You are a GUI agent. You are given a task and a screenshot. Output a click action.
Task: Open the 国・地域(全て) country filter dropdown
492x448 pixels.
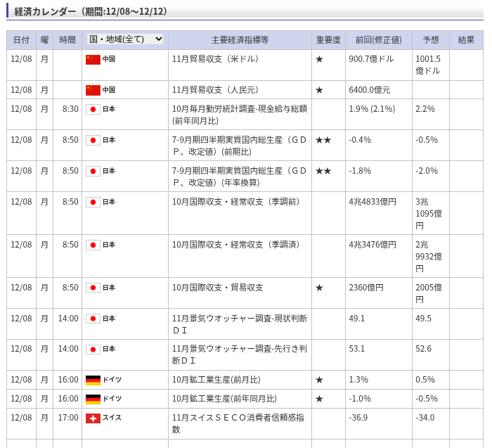pos(125,39)
